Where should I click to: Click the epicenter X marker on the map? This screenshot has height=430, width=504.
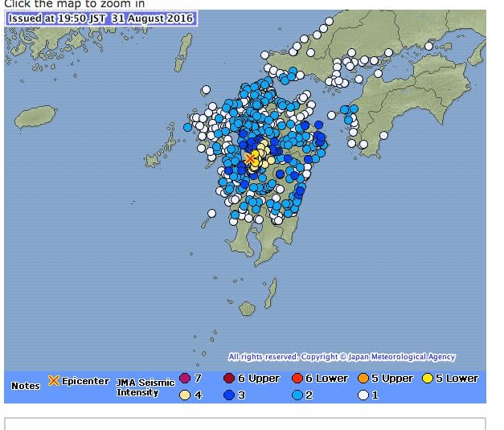point(251,158)
